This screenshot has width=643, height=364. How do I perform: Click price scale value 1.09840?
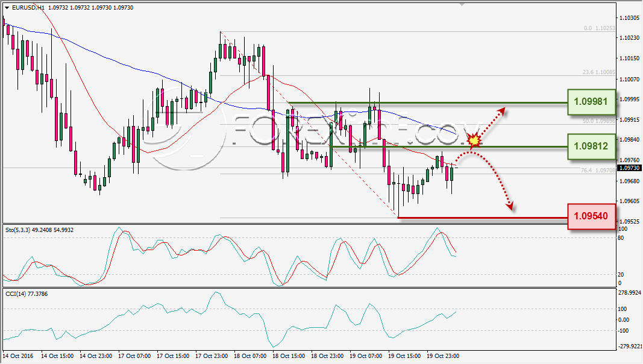630,140
